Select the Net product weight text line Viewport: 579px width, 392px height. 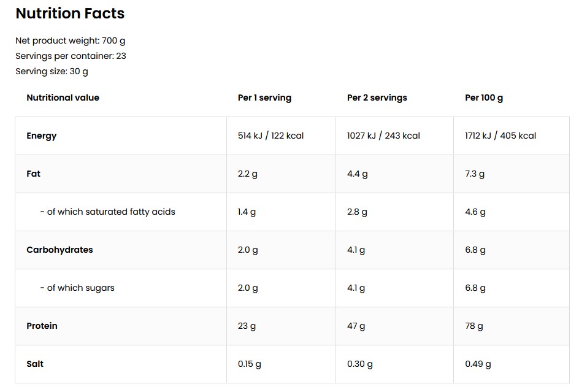pyautogui.click(x=70, y=40)
